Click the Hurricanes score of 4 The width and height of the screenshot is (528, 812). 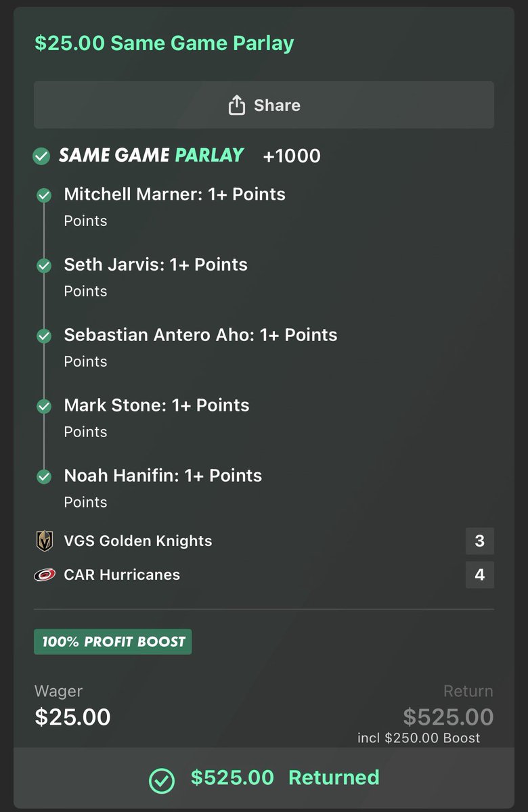pos(480,575)
